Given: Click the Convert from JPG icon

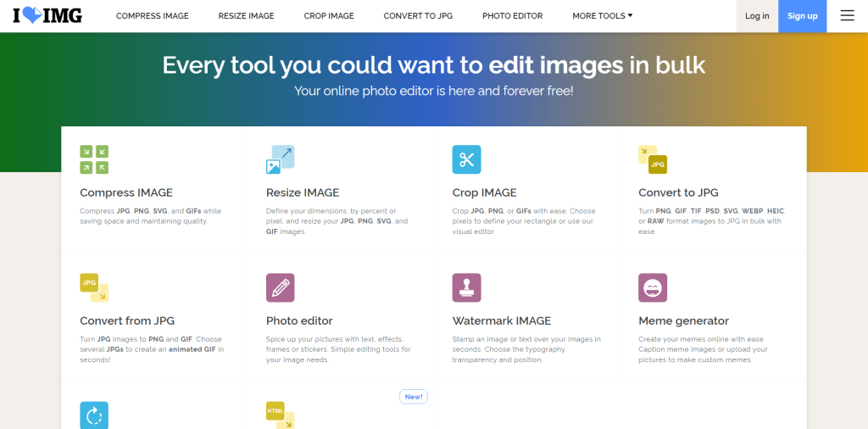Looking at the screenshot, I should 94,287.
